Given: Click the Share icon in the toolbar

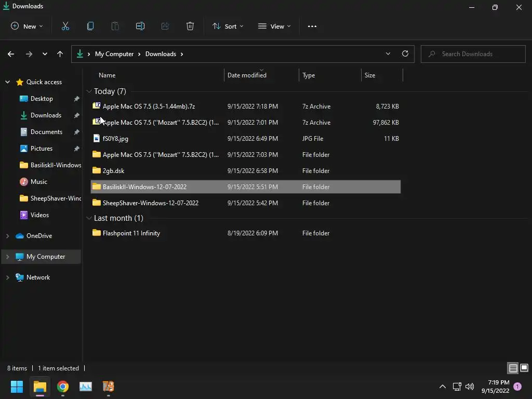Looking at the screenshot, I should [x=165, y=26].
